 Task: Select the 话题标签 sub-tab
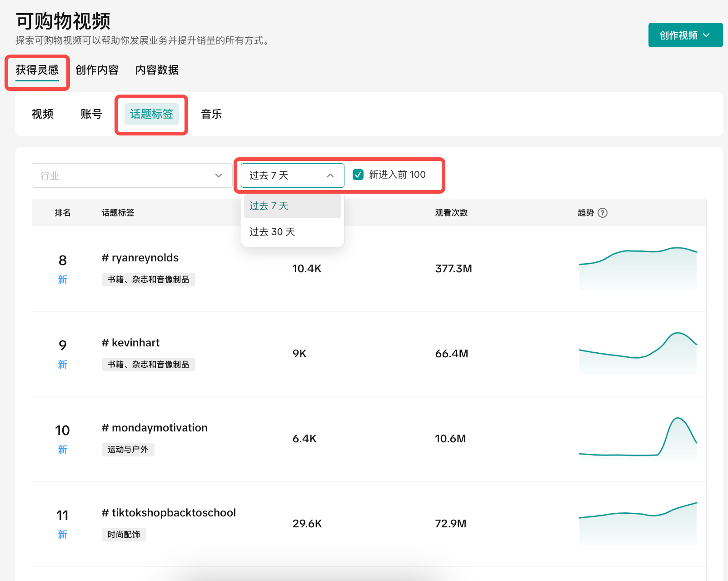(x=151, y=114)
